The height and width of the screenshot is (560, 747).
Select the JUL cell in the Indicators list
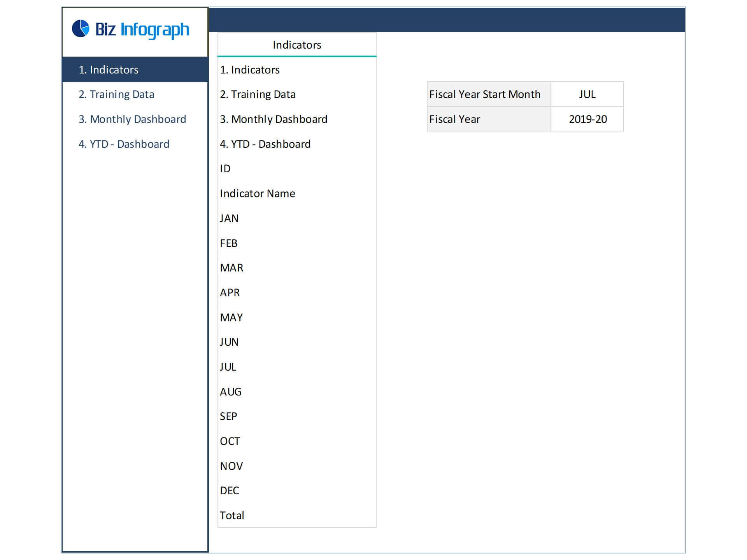tap(297, 367)
